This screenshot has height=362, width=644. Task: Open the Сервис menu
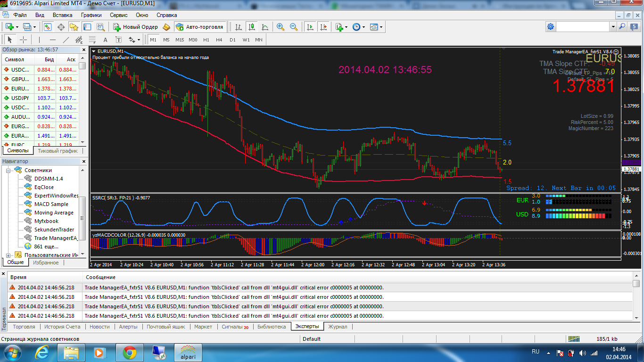[x=118, y=15]
